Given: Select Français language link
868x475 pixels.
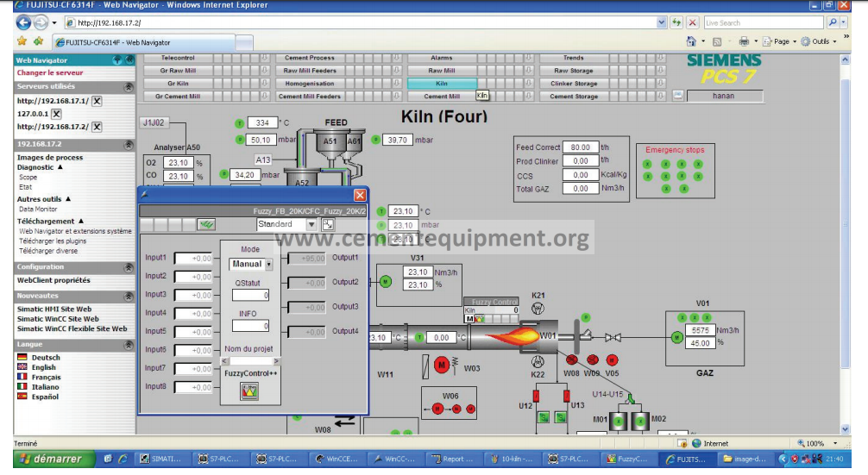Looking at the screenshot, I should point(46,377).
